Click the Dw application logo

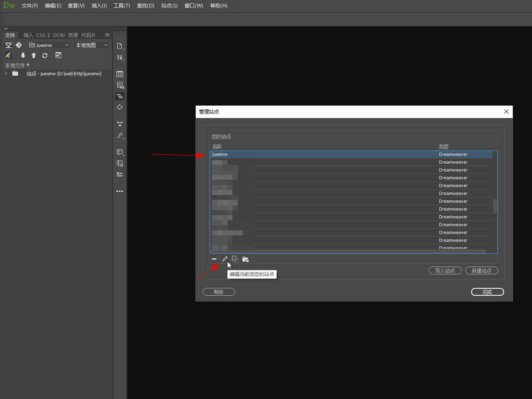point(9,5)
